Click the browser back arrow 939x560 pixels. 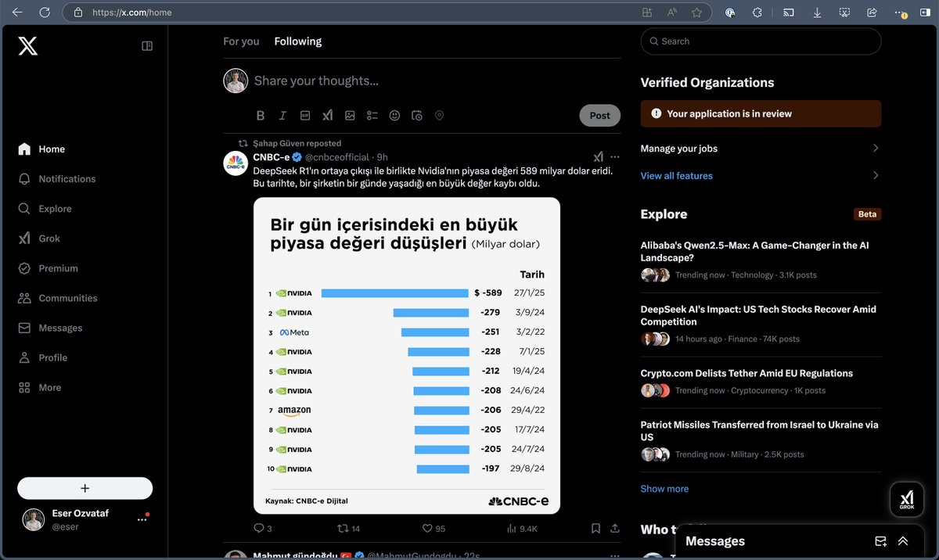(x=17, y=13)
